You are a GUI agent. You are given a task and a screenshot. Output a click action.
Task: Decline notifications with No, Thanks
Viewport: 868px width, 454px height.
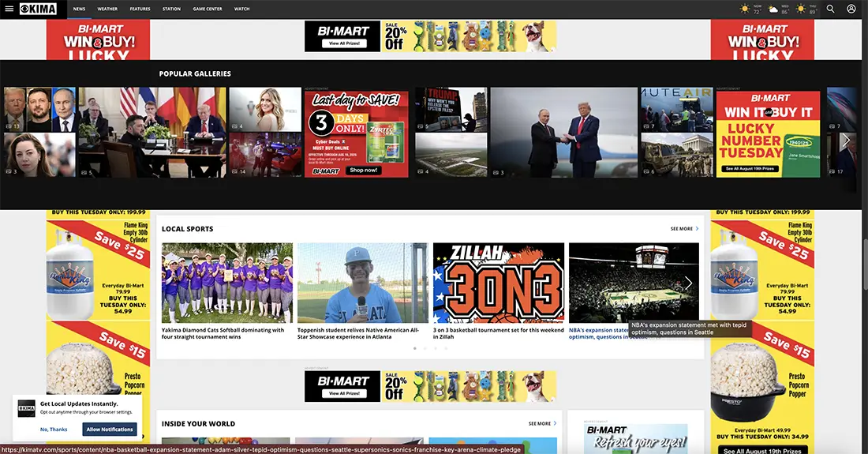click(x=54, y=429)
